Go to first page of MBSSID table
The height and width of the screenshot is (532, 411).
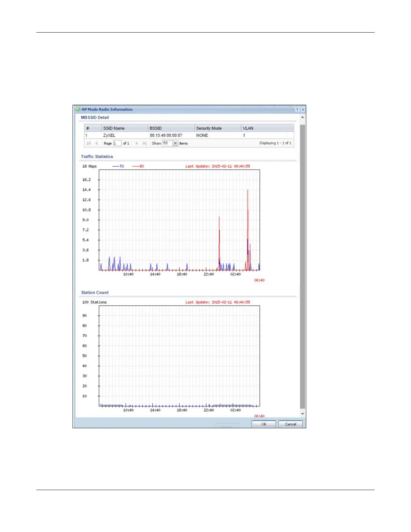point(89,143)
